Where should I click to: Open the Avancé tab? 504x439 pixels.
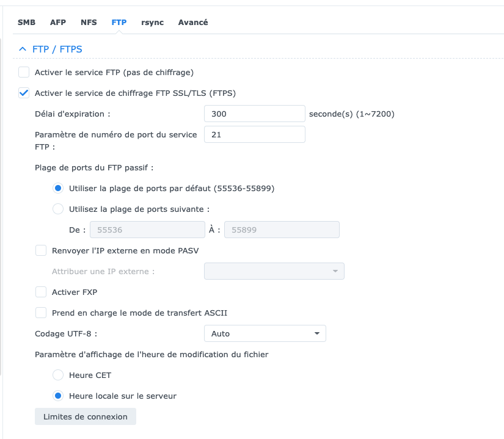(x=193, y=23)
